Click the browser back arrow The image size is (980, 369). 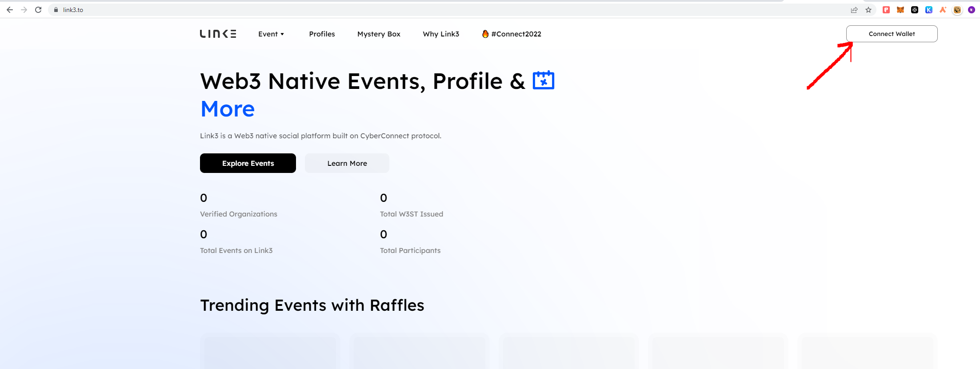pos(10,10)
